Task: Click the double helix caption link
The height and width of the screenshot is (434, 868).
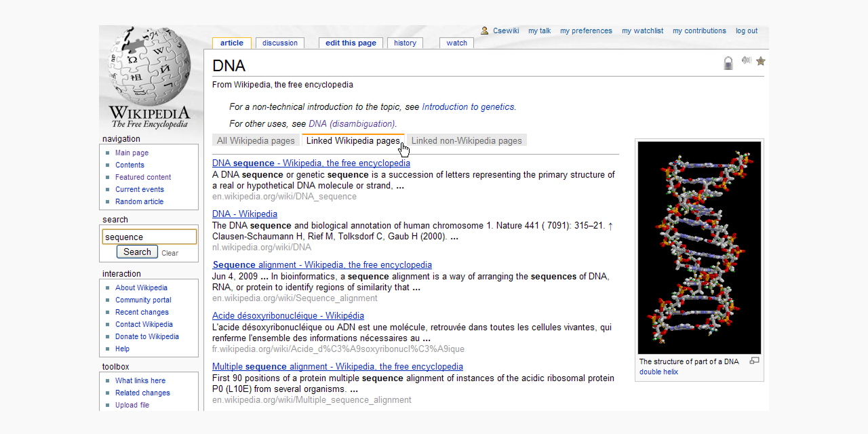Action: [658, 372]
